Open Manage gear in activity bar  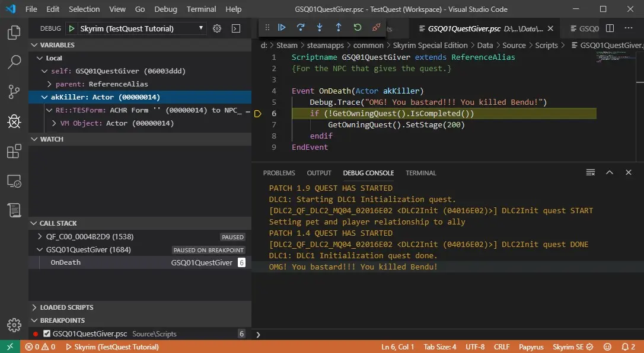click(14, 325)
